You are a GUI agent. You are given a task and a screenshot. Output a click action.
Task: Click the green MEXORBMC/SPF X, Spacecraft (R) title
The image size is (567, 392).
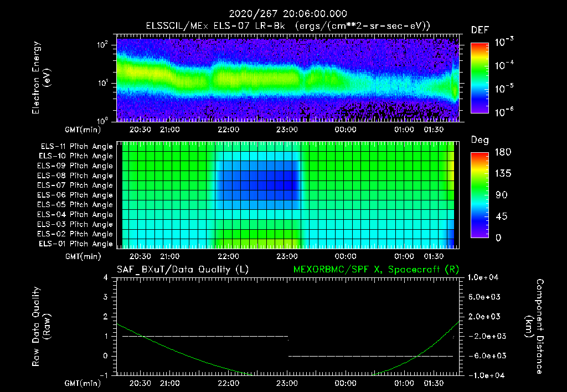pyautogui.click(x=376, y=270)
